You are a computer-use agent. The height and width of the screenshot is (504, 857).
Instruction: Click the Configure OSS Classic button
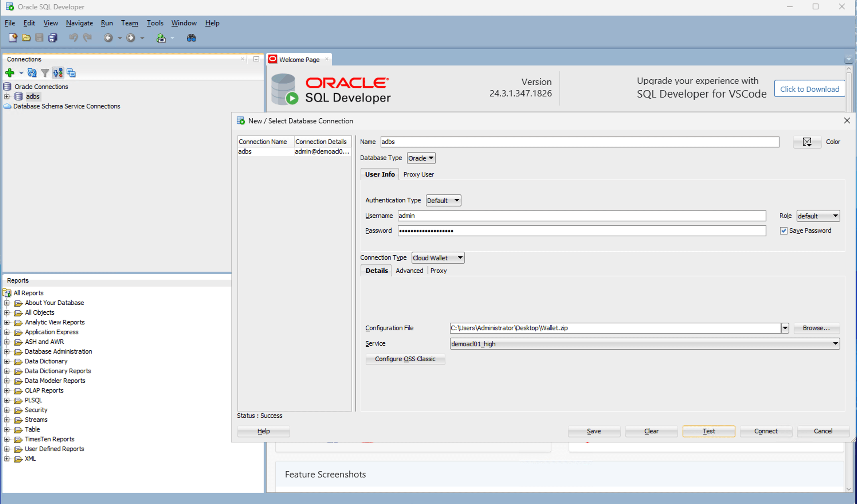click(x=405, y=359)
